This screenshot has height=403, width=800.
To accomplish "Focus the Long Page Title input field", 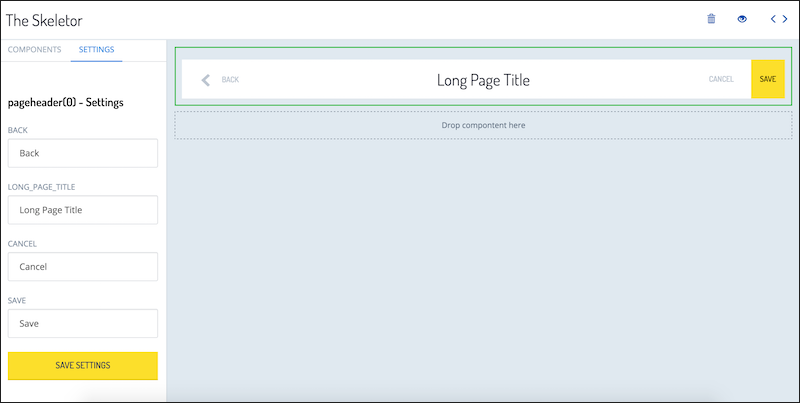I will (83, 210).
